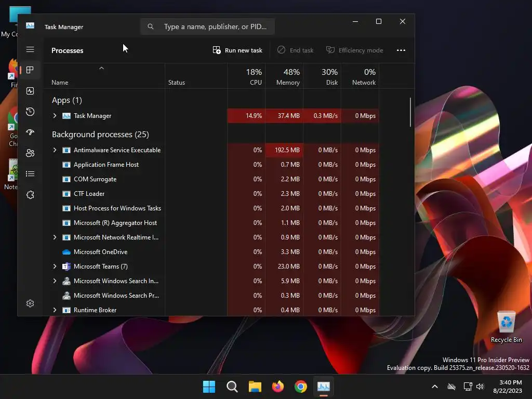The image size is (532, 399).
Task: Open the Performance sidebar icon
Action: 30,91
